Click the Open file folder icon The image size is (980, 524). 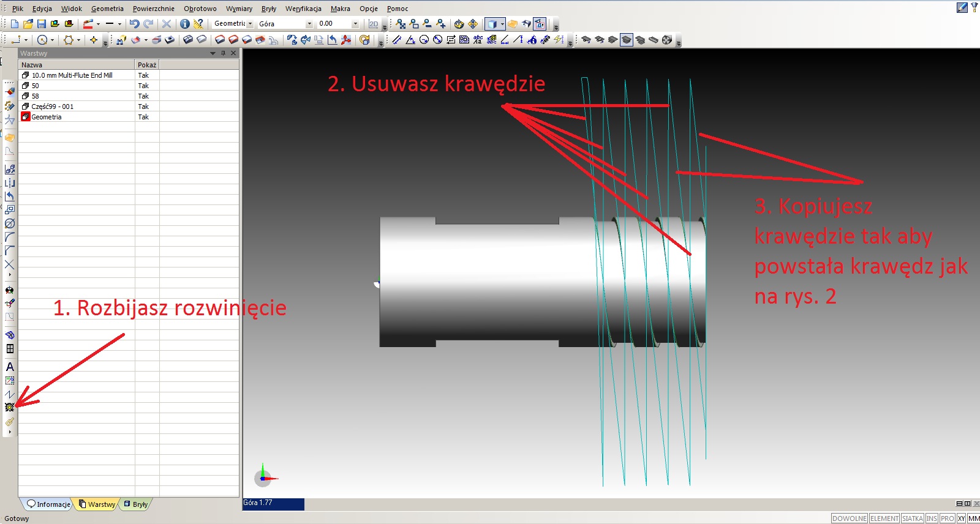click(28, 24)
